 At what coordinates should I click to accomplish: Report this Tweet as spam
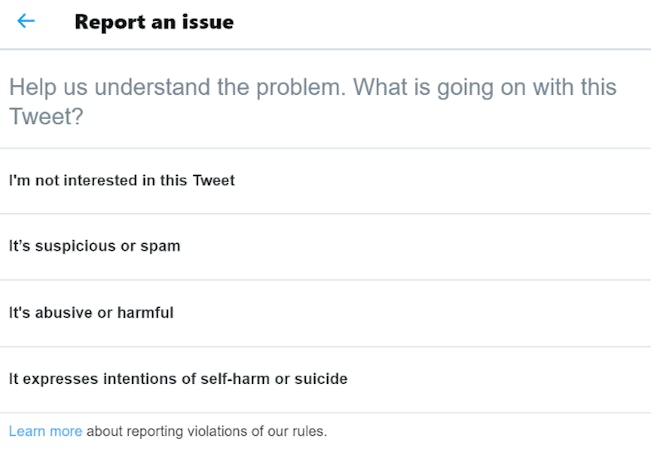pos(95,246)
